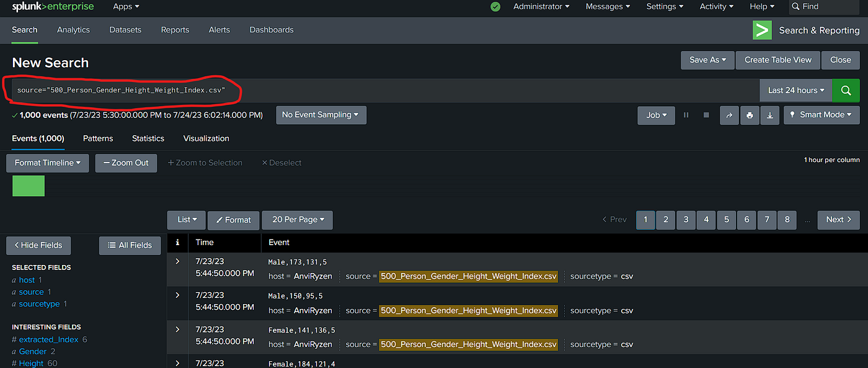Image resolution: width=868 pixels, height=368 pixels.
Task: Open the Save As dropdown
Action: coord(707,60)
